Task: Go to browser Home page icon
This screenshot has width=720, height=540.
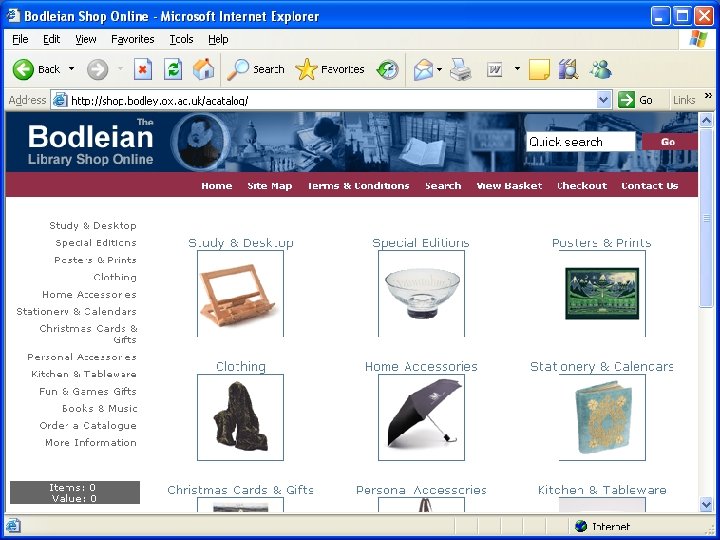Action: tap(203, 69)
